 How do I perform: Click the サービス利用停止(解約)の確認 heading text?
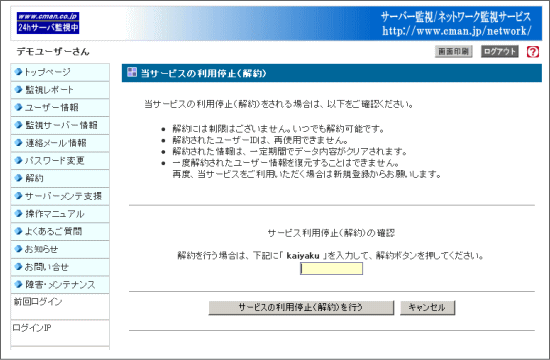[331, 233]
